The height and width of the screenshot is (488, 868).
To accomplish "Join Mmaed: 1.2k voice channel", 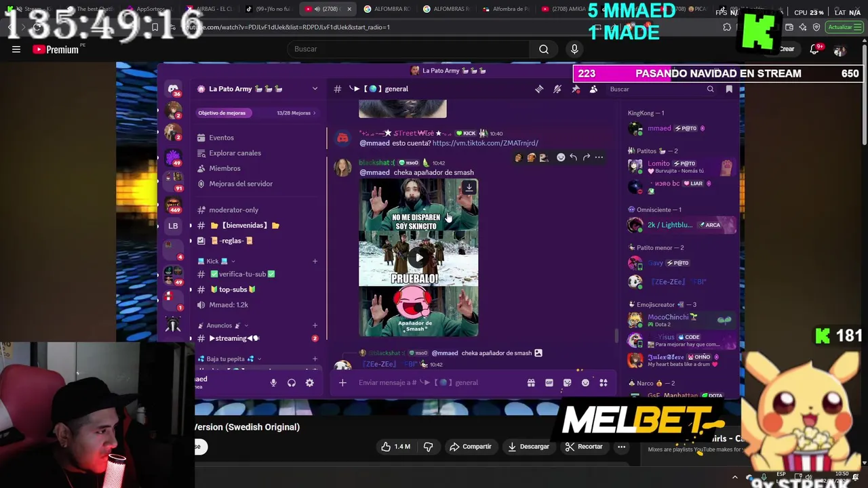I will (229, 305).
